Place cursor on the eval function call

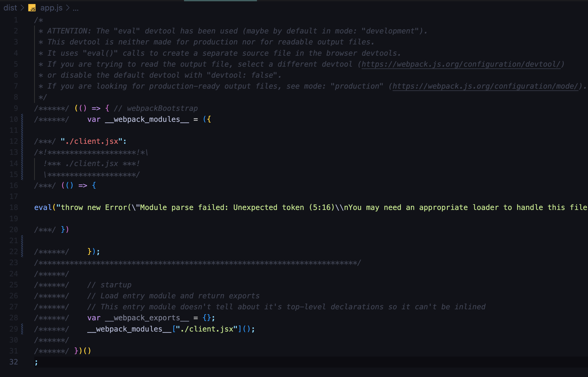click(43, 207)
